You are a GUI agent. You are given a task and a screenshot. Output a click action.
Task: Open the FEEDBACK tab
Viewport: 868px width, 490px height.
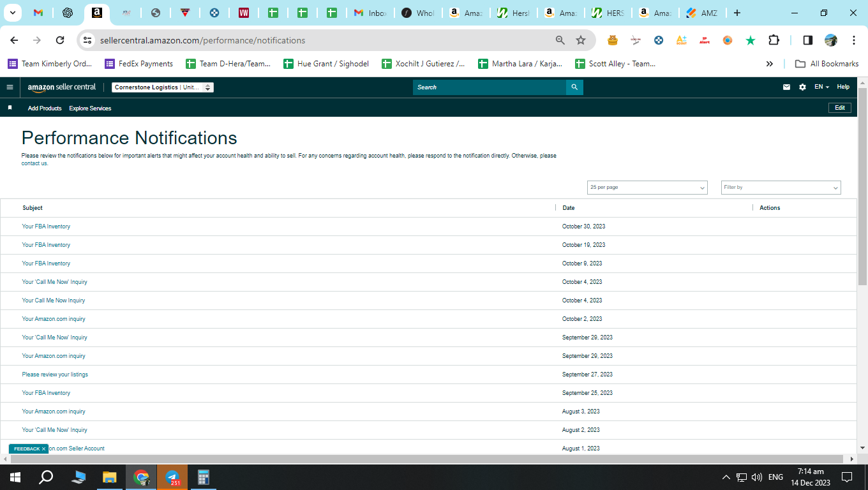click(x=27, y=449)
